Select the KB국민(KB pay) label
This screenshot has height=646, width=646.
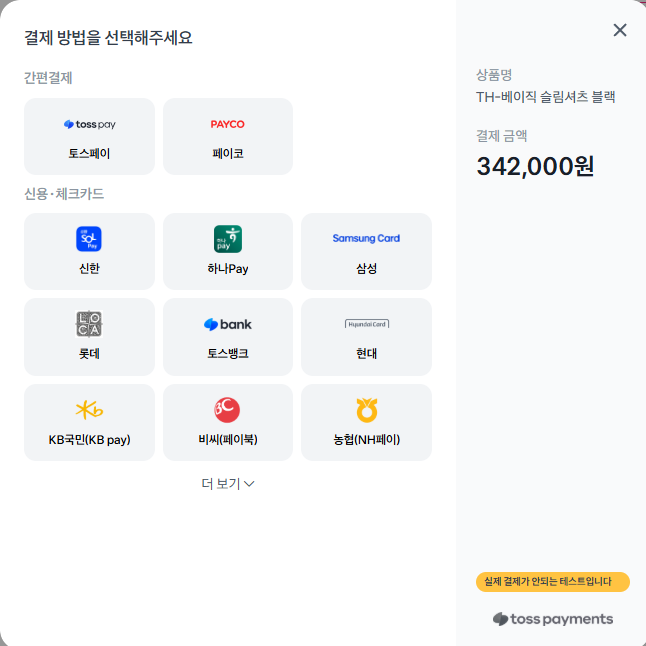click(89, 440)
